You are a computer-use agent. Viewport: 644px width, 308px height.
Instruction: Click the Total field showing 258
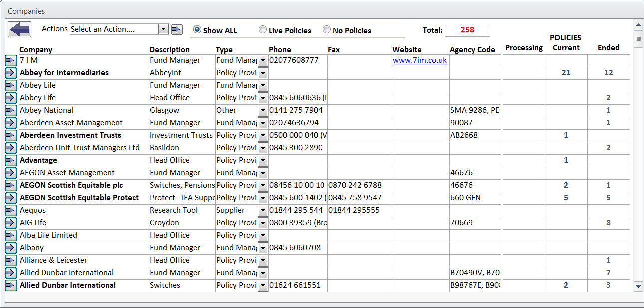(x=467, y=30)
